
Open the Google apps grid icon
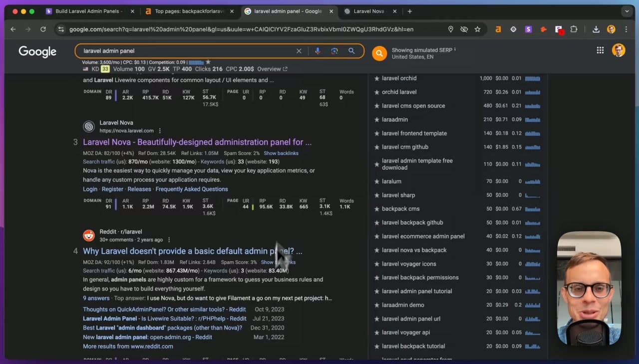click(600, 50)
